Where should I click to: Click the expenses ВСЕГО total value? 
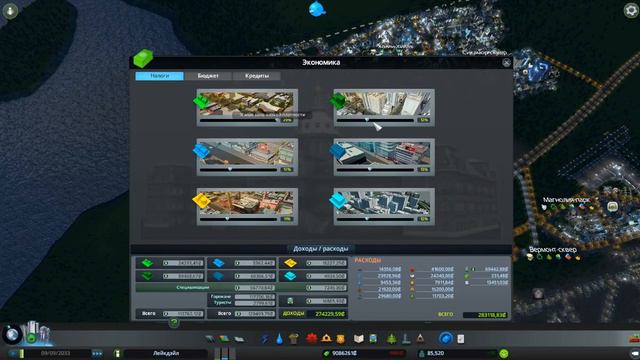click(486, 315)
